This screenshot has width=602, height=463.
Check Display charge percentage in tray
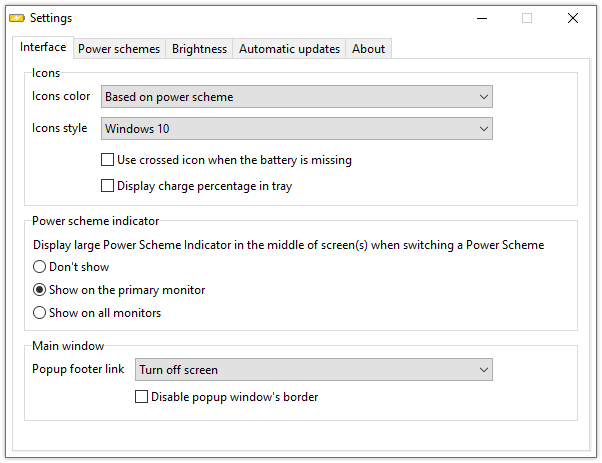click(108, 186)
